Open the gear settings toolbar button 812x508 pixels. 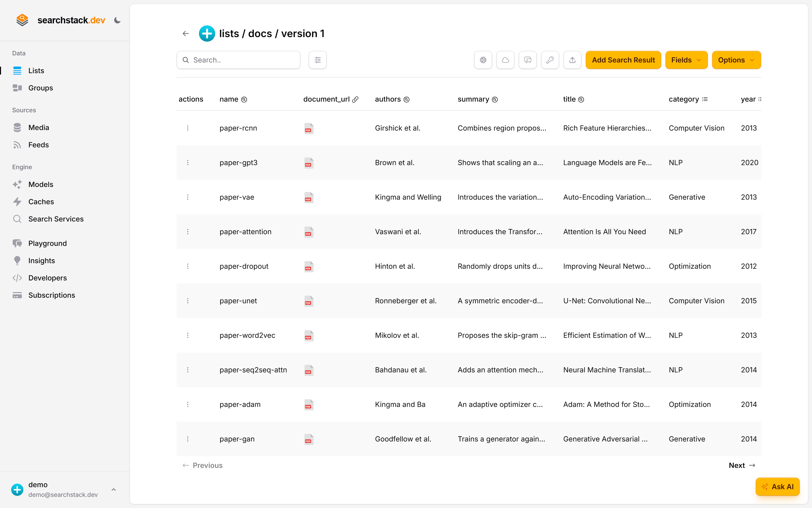483,60
